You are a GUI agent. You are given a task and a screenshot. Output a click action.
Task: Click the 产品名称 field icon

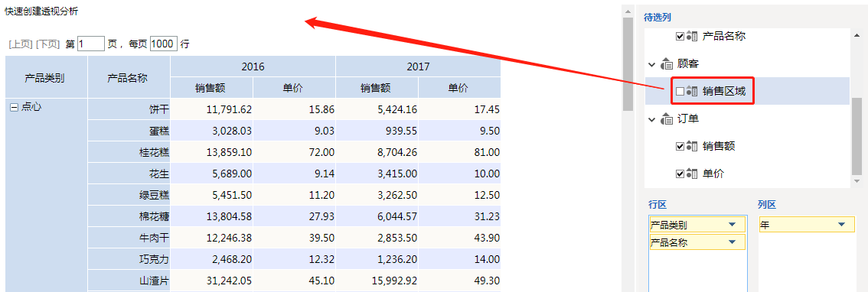691,36
